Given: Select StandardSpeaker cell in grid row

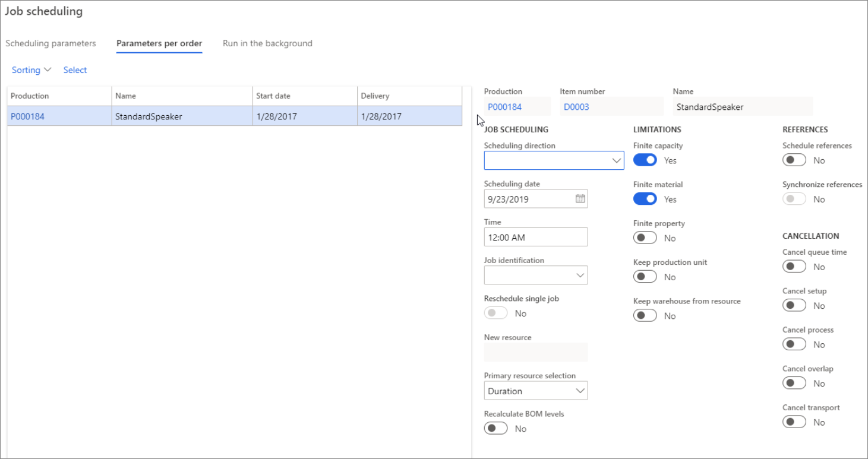Looking at the screenshot, I should click(182, 116).
